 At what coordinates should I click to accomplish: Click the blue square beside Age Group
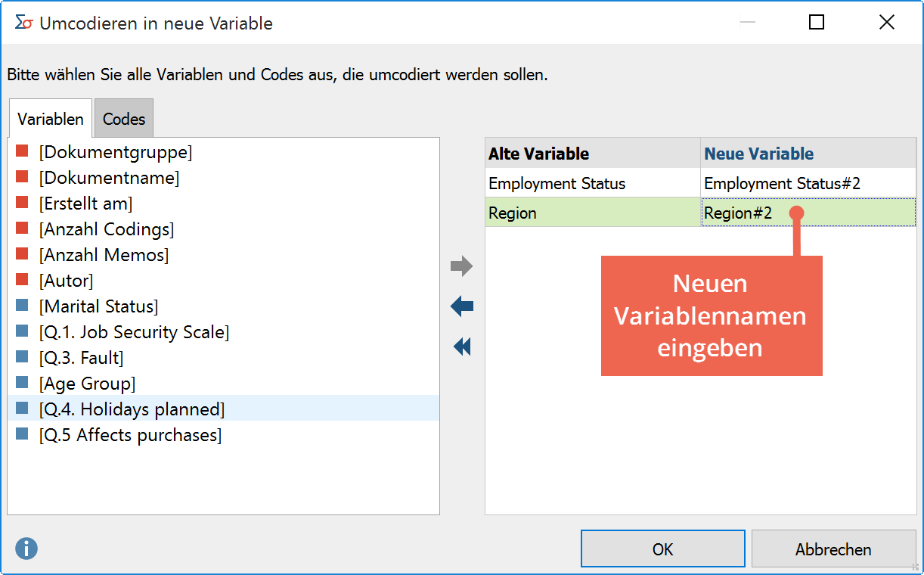tap(22, 384)
